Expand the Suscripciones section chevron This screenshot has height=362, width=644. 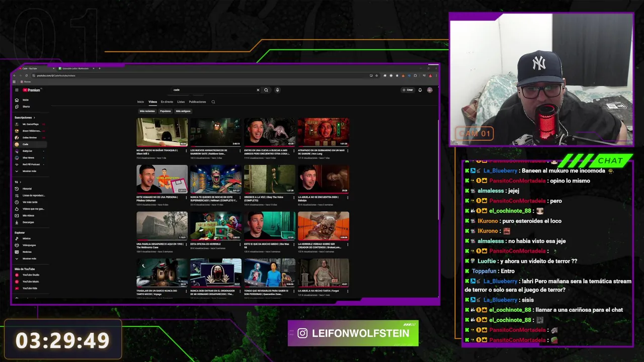tap(34, 118)
